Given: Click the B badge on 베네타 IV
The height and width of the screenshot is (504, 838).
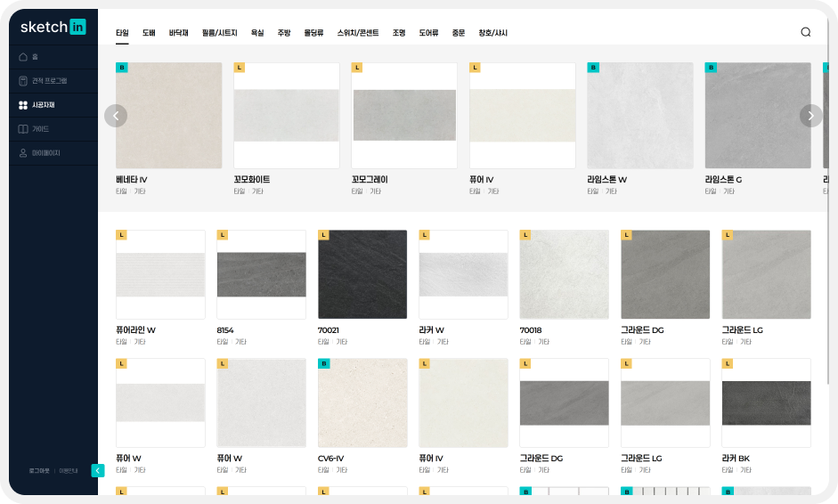Looking at the screenshot, I should pos(122,68).
